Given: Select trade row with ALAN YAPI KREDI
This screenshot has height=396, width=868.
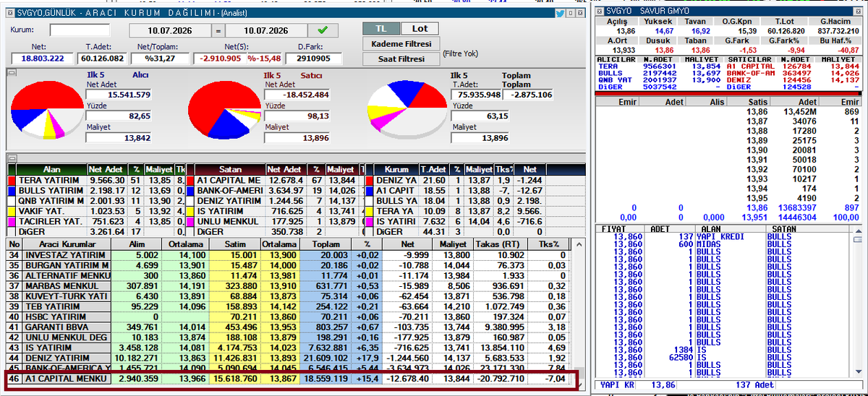Looking at the screenshot, I should click(723, 236).
